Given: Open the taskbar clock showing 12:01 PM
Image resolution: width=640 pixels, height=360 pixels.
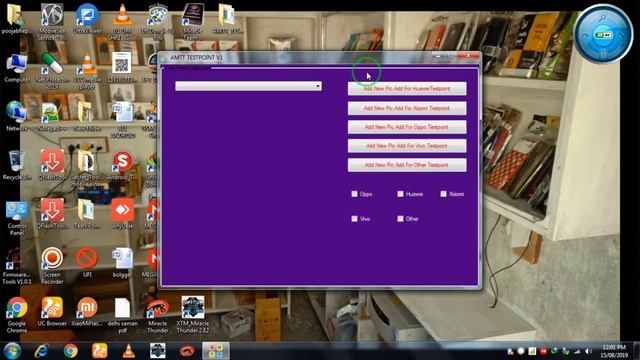Looking at the screenshot, I should [613, 351].
